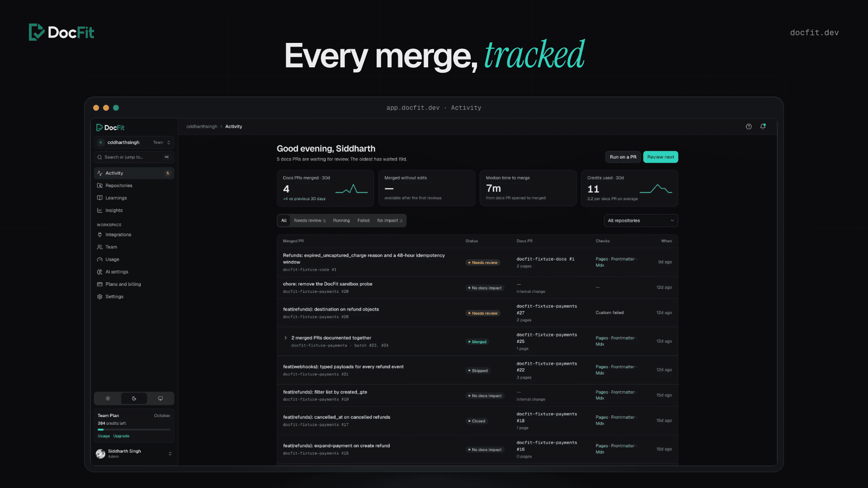Select the Failed filter tab
868x488 pixels.
coord(363,221)
